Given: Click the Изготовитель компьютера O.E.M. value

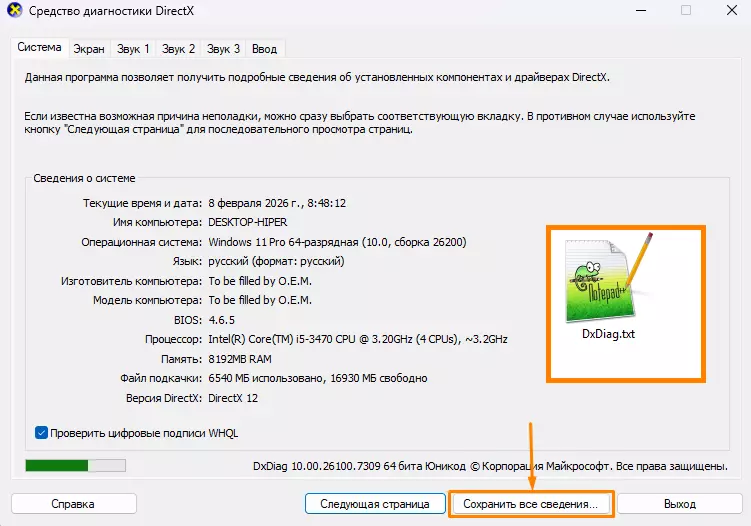Looking at the screenshot, I should coord(260,281).
